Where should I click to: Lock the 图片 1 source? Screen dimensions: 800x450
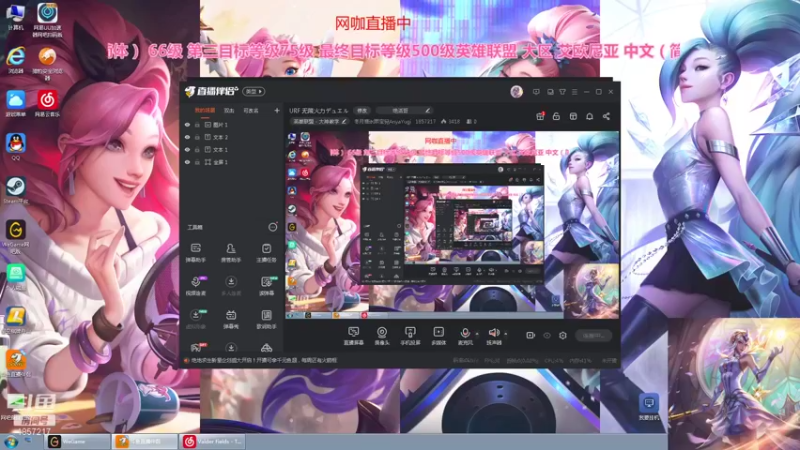pos(197,124)
